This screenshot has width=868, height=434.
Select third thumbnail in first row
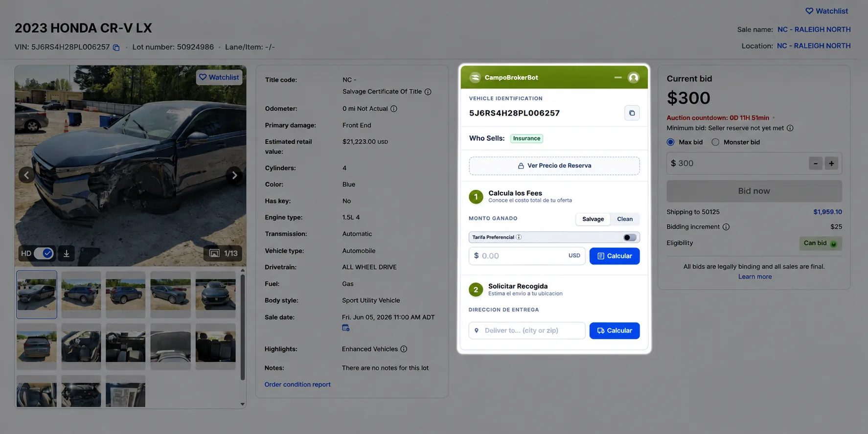click(x=126, y=295)
